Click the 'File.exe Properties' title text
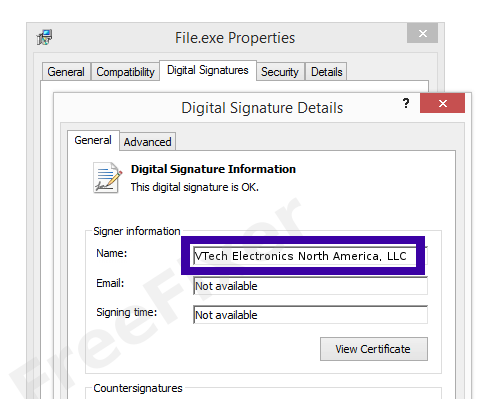The image size is (481, 399). click(x=235, y=38)
